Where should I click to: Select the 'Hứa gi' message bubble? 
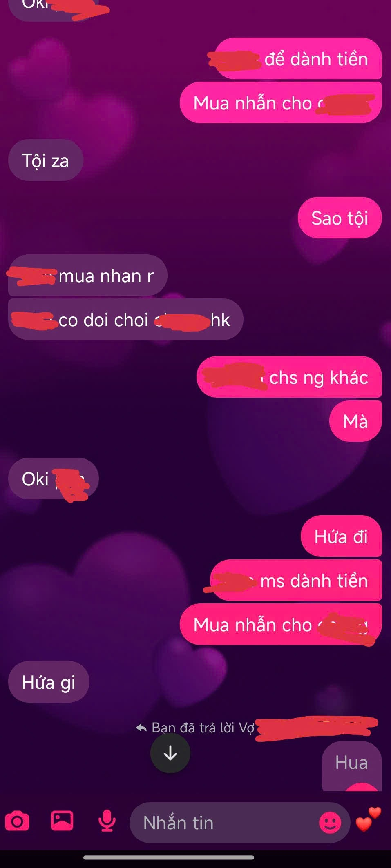pos(49,682)
